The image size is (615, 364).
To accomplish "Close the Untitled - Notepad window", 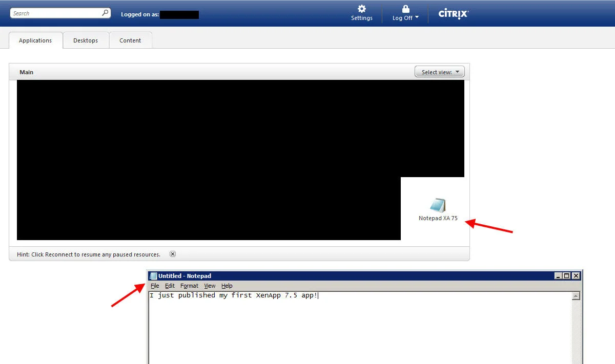I will click(576, 276).
